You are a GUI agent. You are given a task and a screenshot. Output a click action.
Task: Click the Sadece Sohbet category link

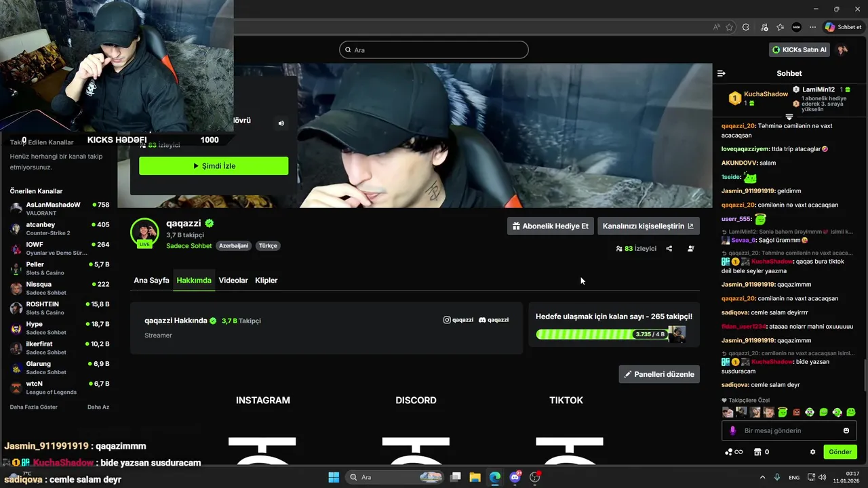coord(189,246)
